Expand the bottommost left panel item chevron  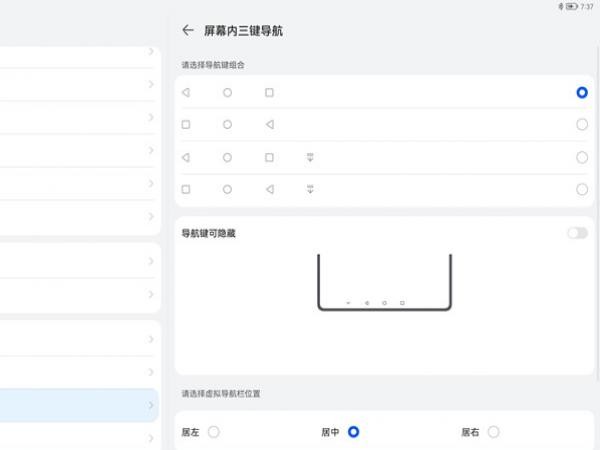click(151, 438)
